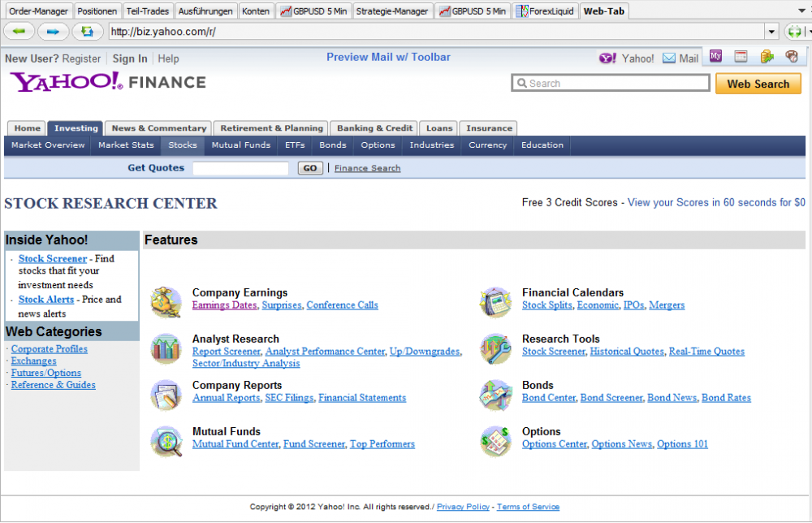
Task: Click the Register link
Action: click(x=81, y=58)
